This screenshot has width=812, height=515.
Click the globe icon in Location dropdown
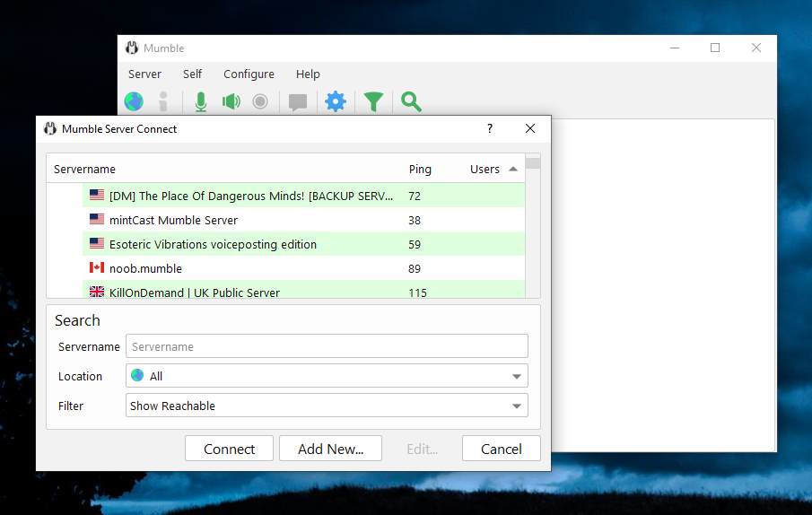point(137,375)
